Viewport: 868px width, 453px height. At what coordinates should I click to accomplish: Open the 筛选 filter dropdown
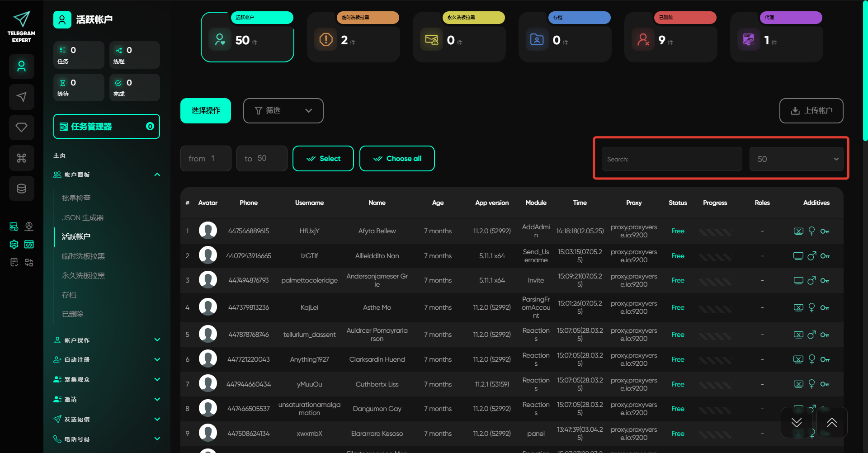283,111
